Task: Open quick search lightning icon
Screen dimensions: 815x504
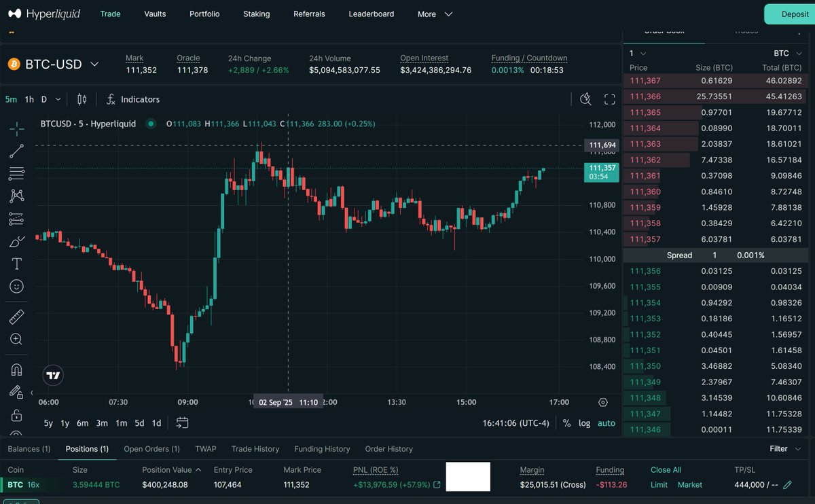Action: click(x=586, y=99)
